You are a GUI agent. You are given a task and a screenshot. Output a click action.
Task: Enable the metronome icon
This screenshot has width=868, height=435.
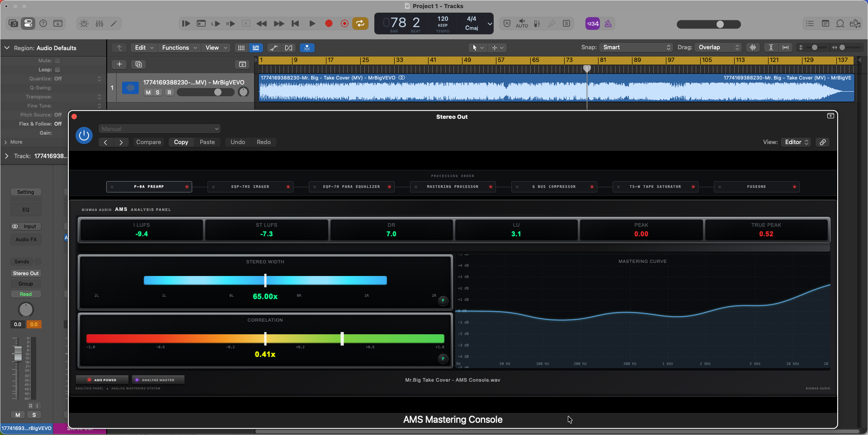[608, 23]
